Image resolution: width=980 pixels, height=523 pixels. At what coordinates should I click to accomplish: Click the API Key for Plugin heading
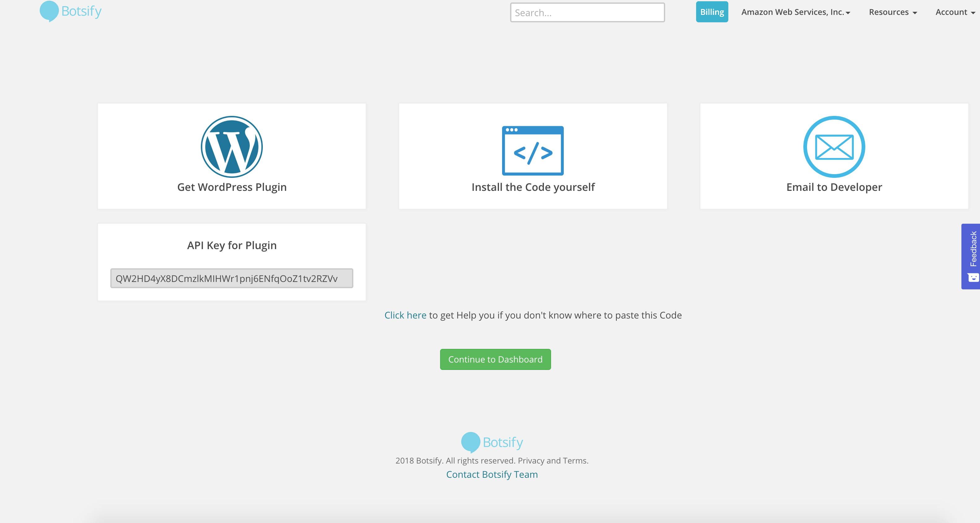232,245
